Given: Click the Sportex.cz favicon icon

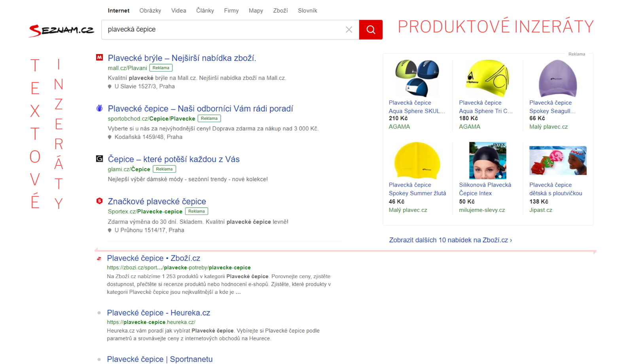Looking at the screenshot, I should coord(99,201).
